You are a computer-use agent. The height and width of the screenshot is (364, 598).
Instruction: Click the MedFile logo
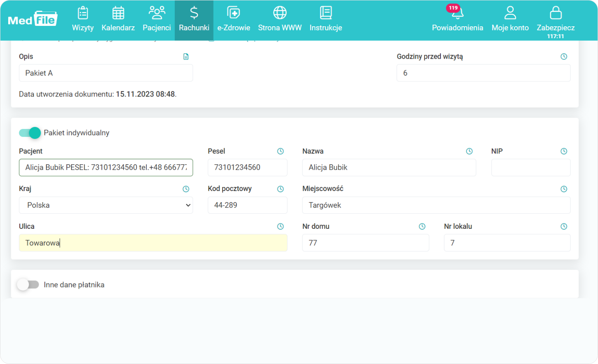32,19
